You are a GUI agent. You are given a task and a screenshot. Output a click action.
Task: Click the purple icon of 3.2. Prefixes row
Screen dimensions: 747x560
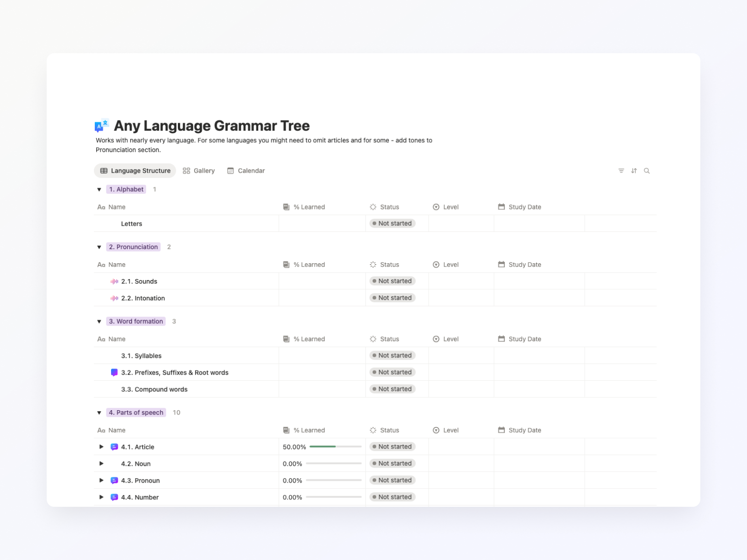pyautogui.click(x=114, y=372)
